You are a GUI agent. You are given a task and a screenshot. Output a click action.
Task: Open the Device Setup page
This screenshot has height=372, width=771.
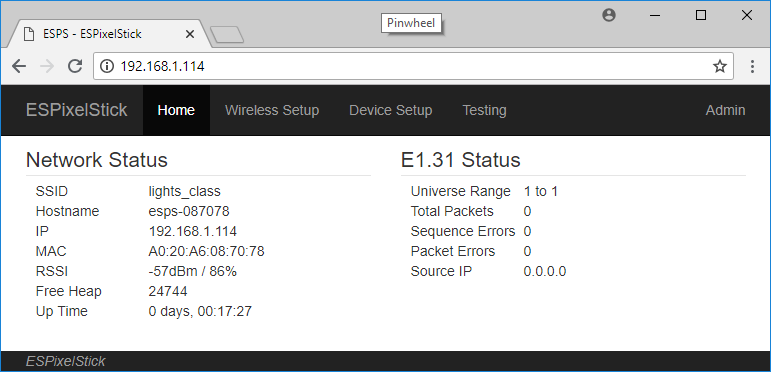390,110
